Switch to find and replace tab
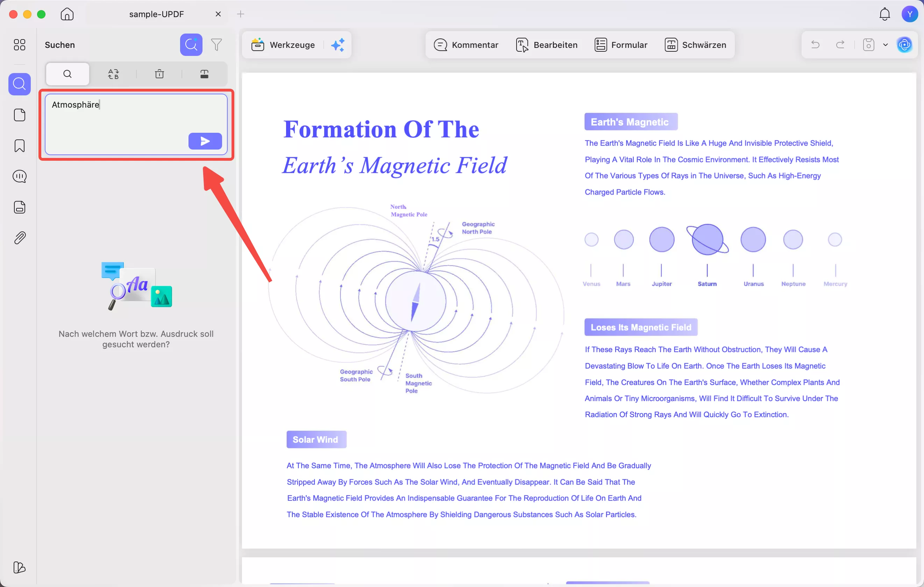The width and height of the screenshot is (924, 587). pos(113,74)
